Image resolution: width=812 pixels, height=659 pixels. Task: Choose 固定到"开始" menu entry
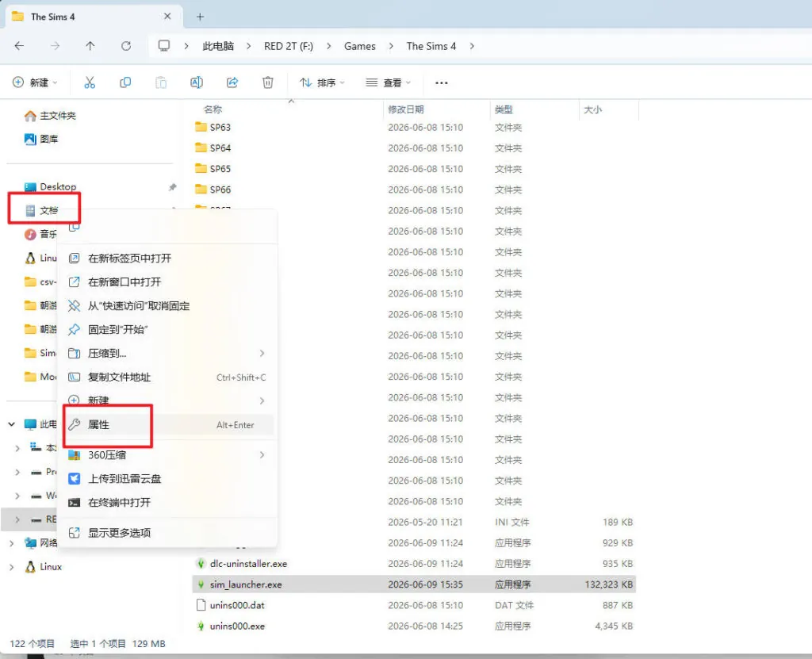click(x=167, y=330)
